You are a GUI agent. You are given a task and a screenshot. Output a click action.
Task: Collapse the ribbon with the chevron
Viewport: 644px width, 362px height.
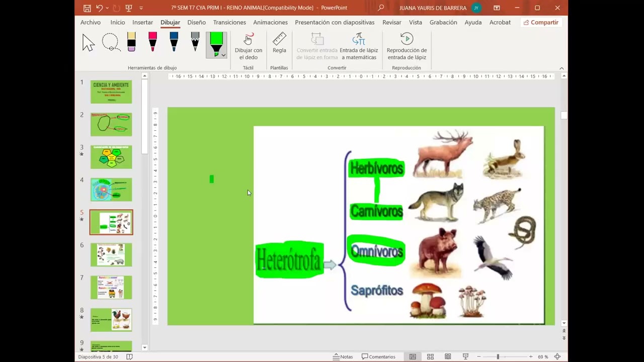561,68
